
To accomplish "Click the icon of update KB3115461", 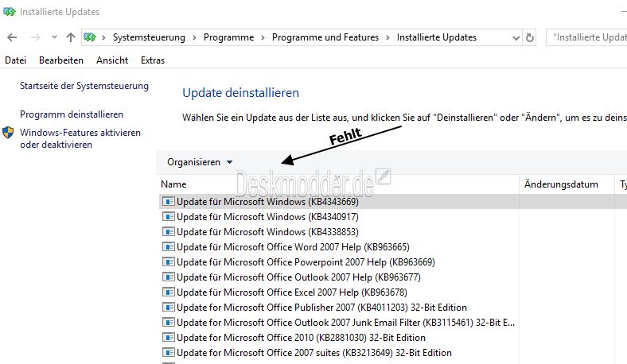I will 169,323.
